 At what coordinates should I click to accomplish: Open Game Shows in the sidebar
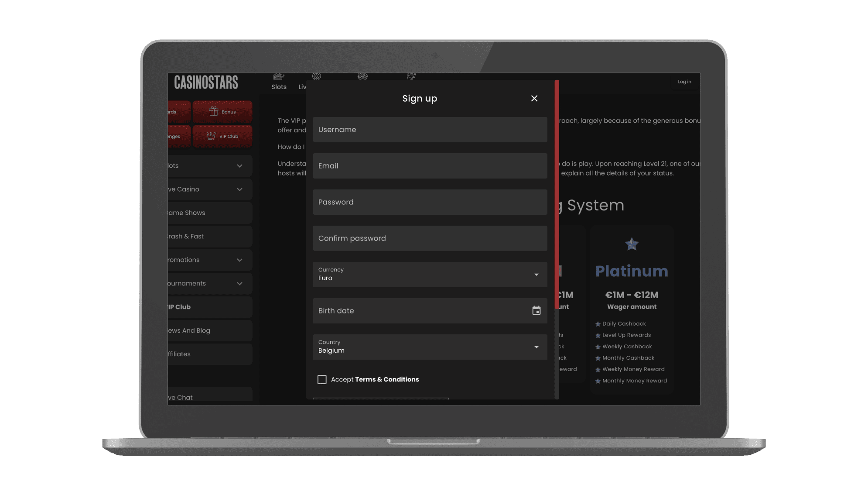pos(210,213)
